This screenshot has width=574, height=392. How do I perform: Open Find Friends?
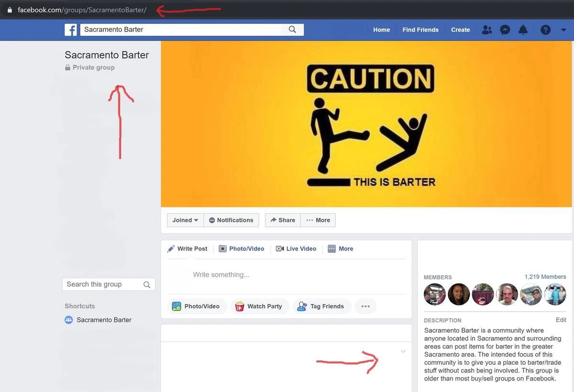tap(420, 30)
